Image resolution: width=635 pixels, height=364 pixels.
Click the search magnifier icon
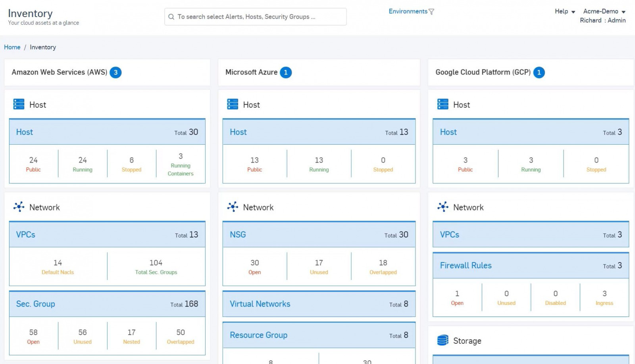(x=171, y=17)
